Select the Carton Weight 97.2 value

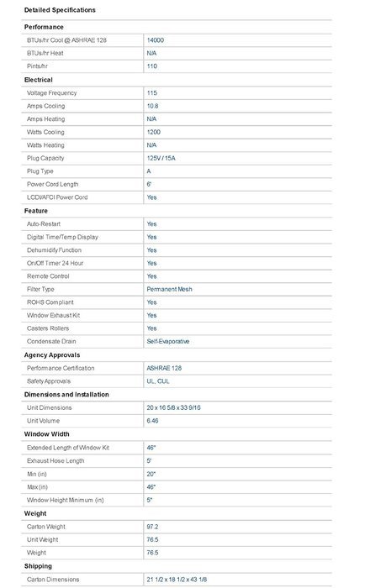click(152, 527)
